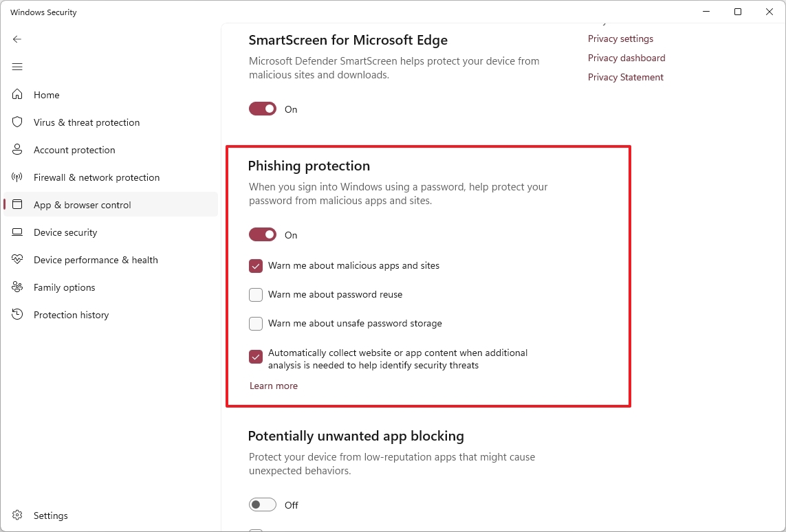This screenshot has width=786, height=532.
Task: Open Family options
Action: tap(63, 287)
